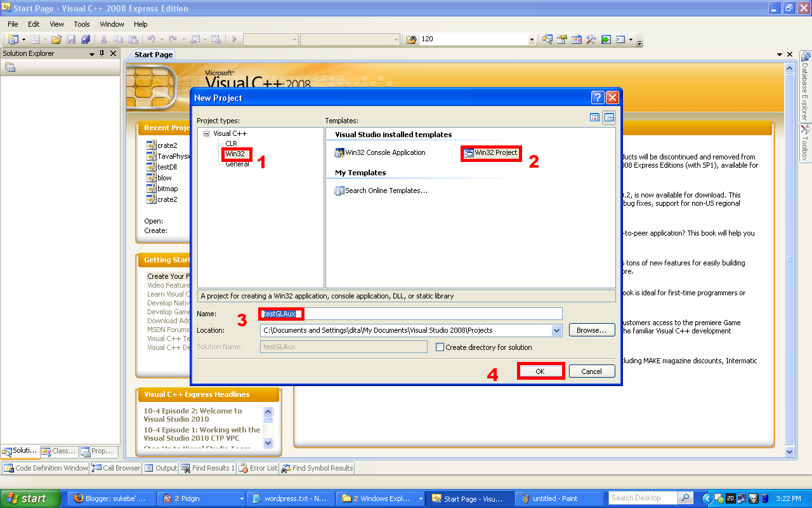Click the Paste toolbar icon

click(x=133, y=39)
